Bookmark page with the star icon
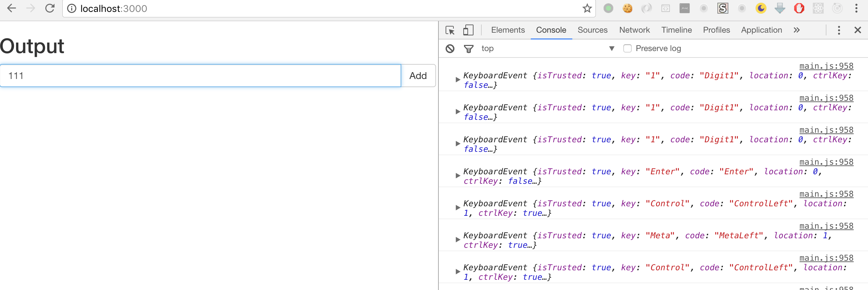The width and height of the screenshot is (868, 290). 587,9
